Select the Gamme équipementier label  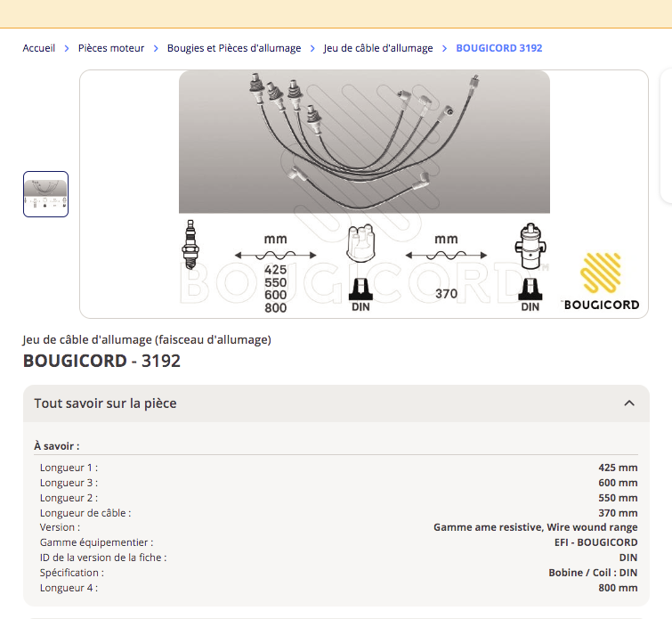[x=96, y=542]
